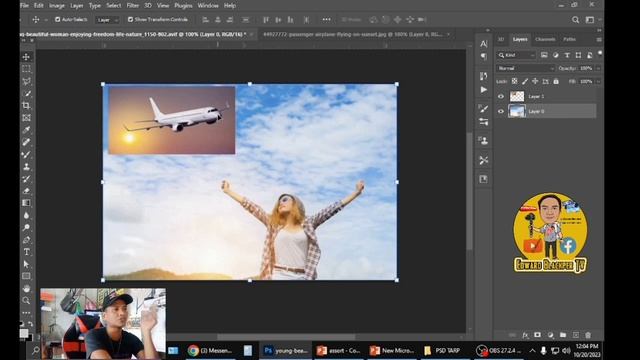Image resolution: width=640 pixels, height=360 pixels.
Task: Select the Healing Brush tool
Action: [x=26, y=142]
